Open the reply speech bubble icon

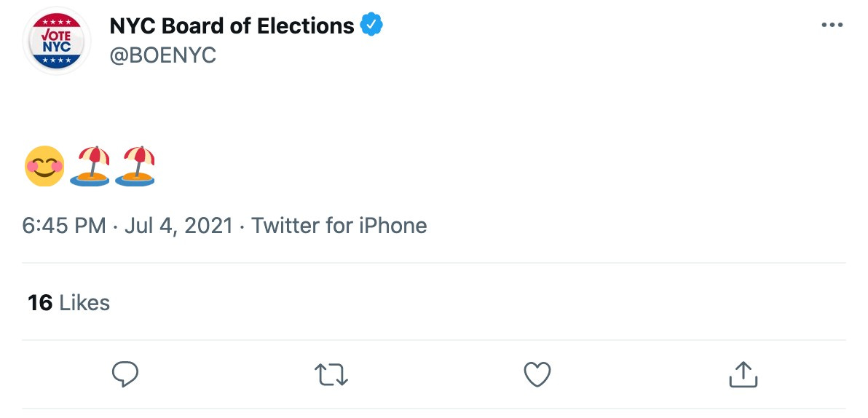coord(125,374)
